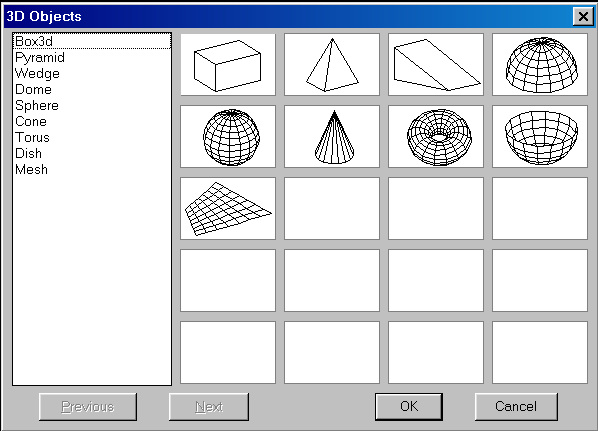This screenshot has height=431, width=598.
Task: Confirm with the OK button
Action: coord(409,407)
